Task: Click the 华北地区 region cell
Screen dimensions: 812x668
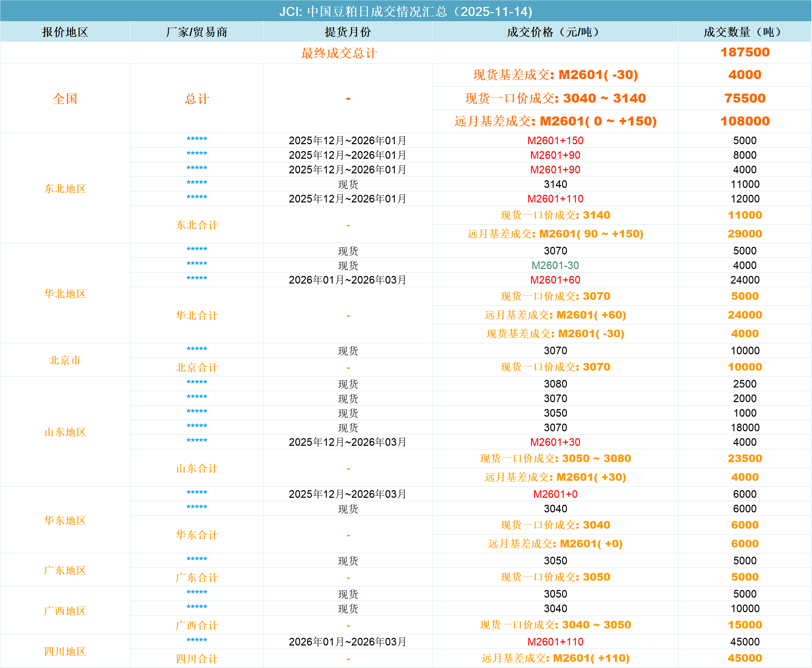Action: [65, 294]
